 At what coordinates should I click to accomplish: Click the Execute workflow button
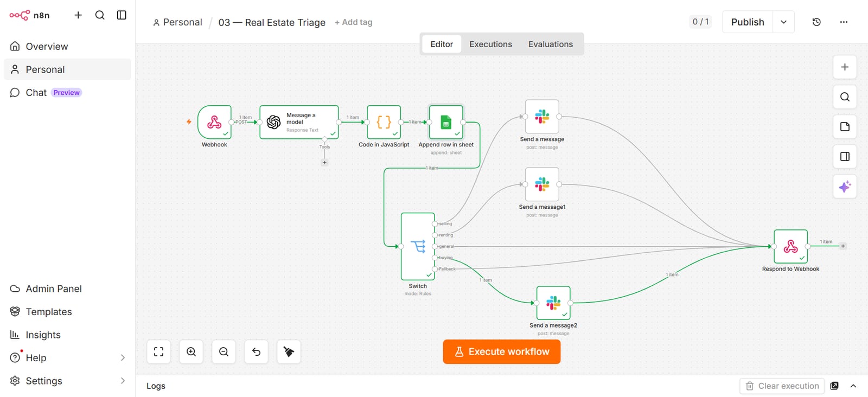502,352
